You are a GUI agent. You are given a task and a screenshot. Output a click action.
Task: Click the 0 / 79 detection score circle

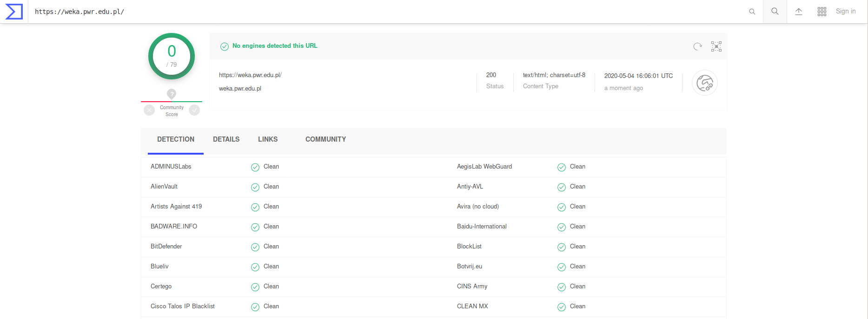[172, 56]
